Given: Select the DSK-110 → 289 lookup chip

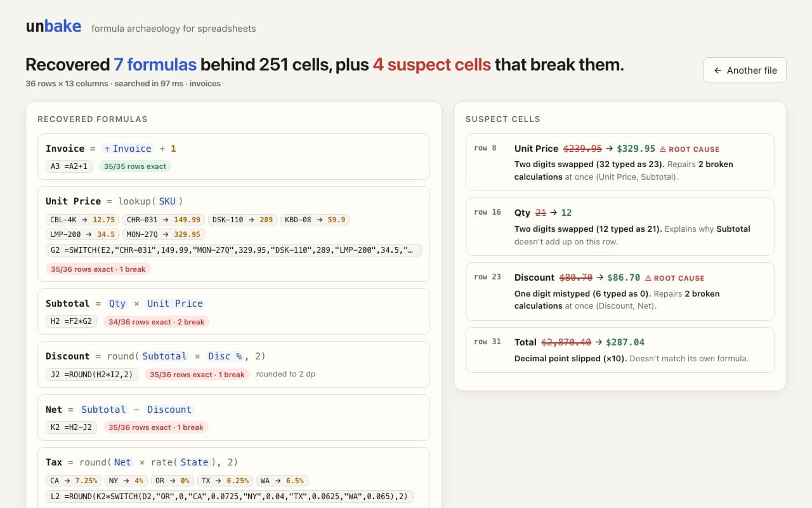Looking at the screenshot, I should pos(242,220).
